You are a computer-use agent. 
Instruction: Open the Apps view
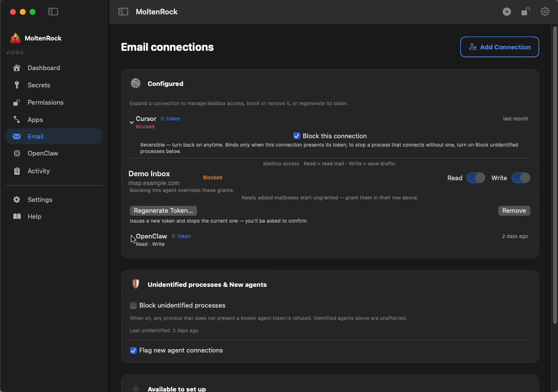[x=54, y=119]
